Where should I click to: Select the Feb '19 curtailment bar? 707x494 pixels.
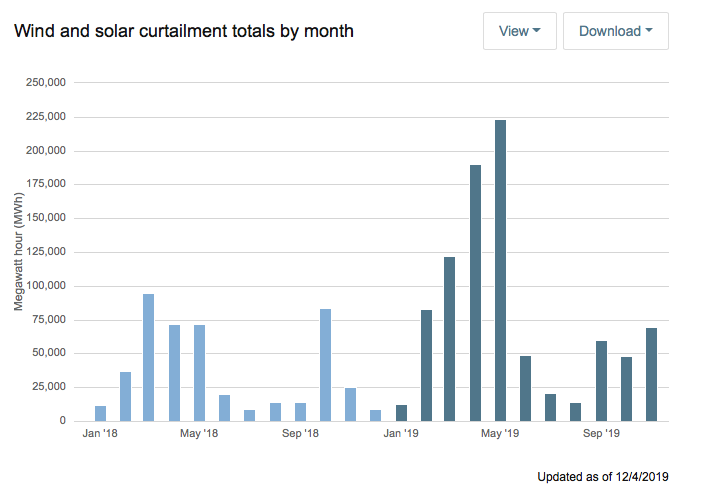tap(426, 366)
